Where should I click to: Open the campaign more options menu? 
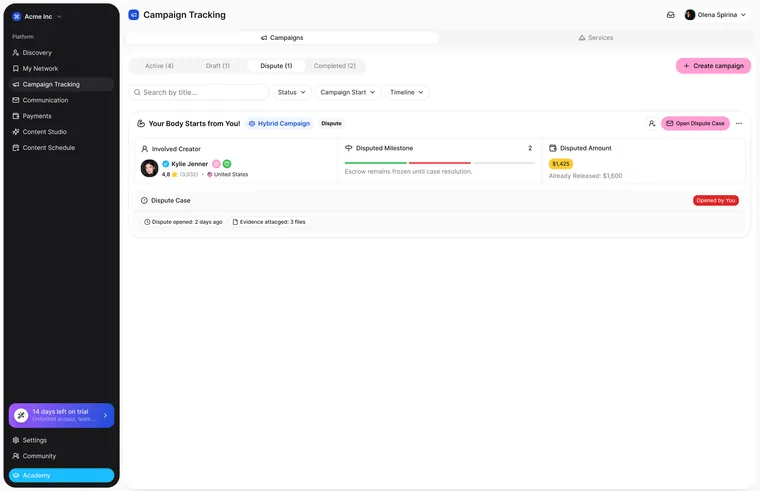pos(739,124)
